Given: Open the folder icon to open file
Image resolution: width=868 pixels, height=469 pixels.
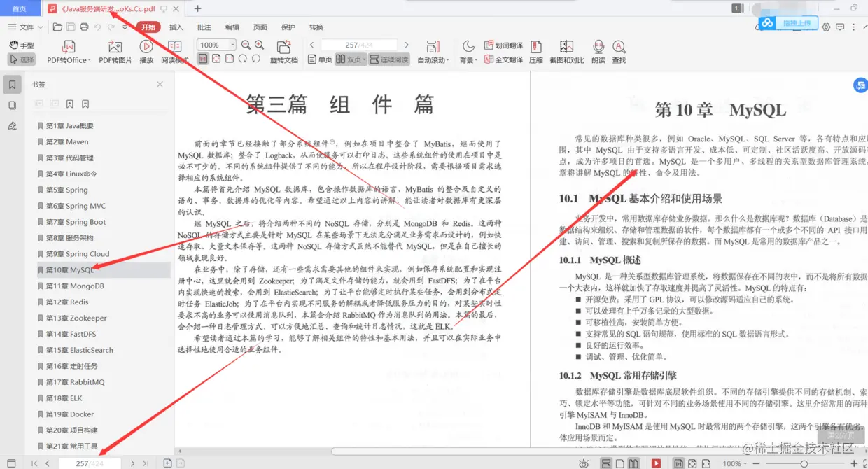Looking at the screenshot, I should coord(58,27).
